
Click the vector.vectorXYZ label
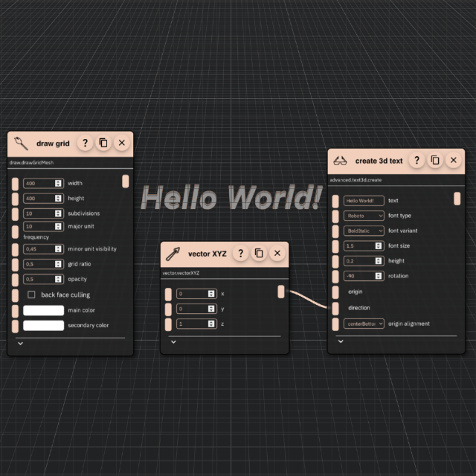click(x=181, y=273)
